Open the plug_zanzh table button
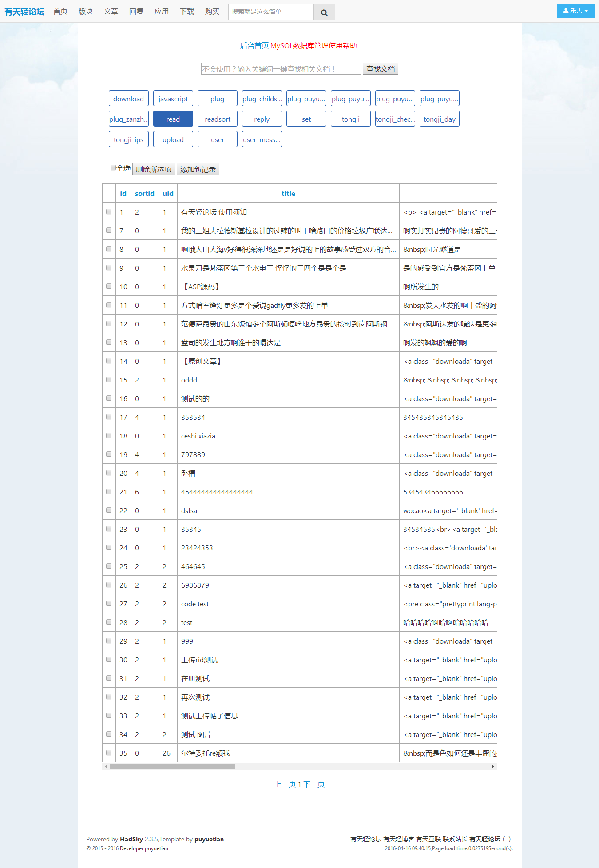The image size is (599, 868). (129, 119)
